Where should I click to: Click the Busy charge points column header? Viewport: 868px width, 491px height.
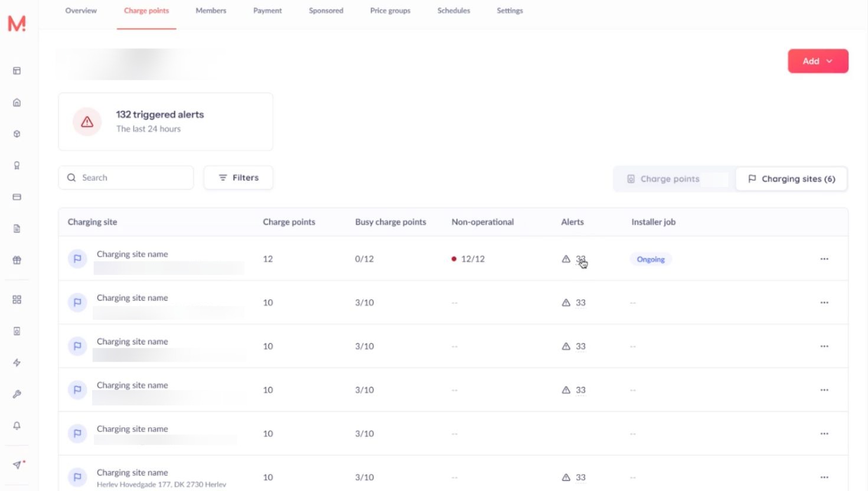point(390,222)
